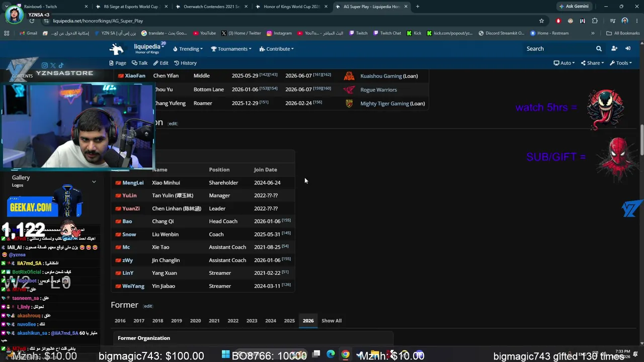Open the Discord Streamkit bookmark
Image resolution: width=644 pixels, height=362 pixels.
[x=501, y=33]
